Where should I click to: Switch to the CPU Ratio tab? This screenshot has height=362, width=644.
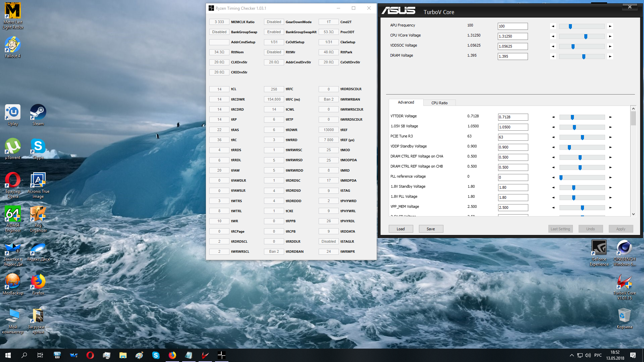tap(439, 103)
